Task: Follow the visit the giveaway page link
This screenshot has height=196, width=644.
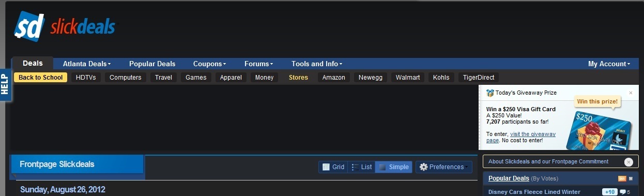Action: pos(521,137)
